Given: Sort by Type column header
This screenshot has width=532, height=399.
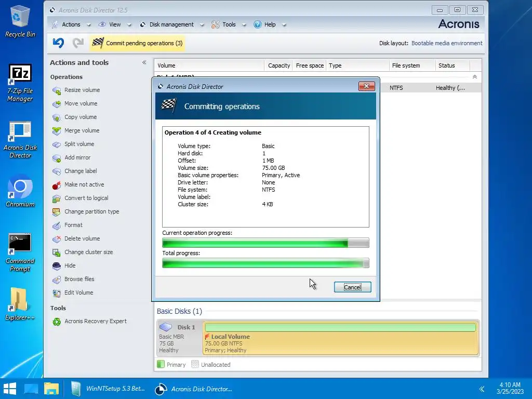Looking at the screenshot, I should (357, 65).
